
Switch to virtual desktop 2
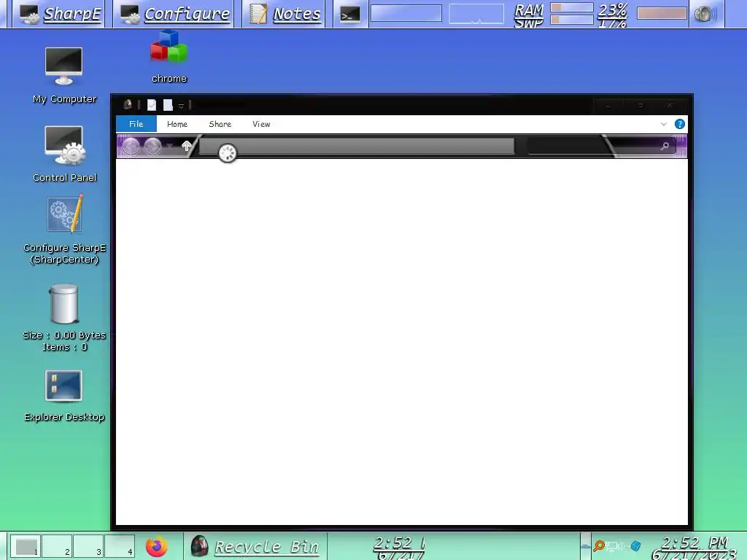[x=57, y=546]
